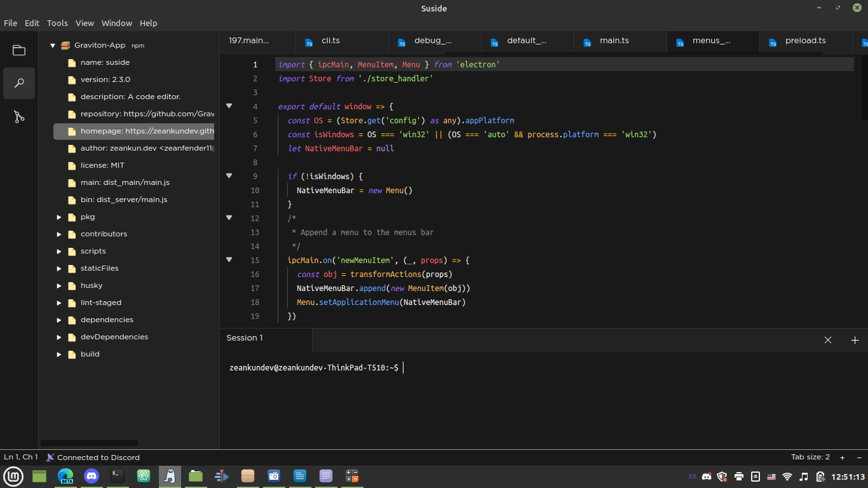Expand the scripts tree item
868x488 pixels.
point(58,251)
